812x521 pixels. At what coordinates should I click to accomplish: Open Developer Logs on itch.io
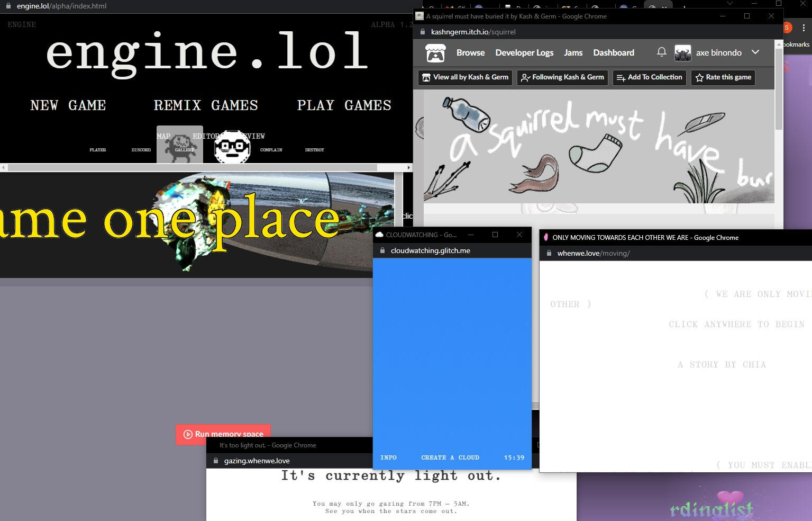point(524,52)
